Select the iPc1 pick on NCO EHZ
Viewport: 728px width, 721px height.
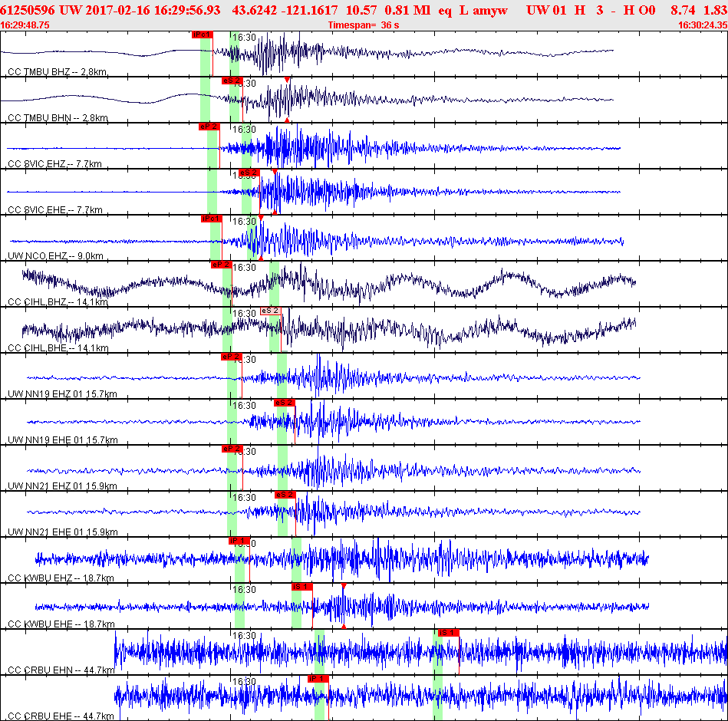(211, 219)
